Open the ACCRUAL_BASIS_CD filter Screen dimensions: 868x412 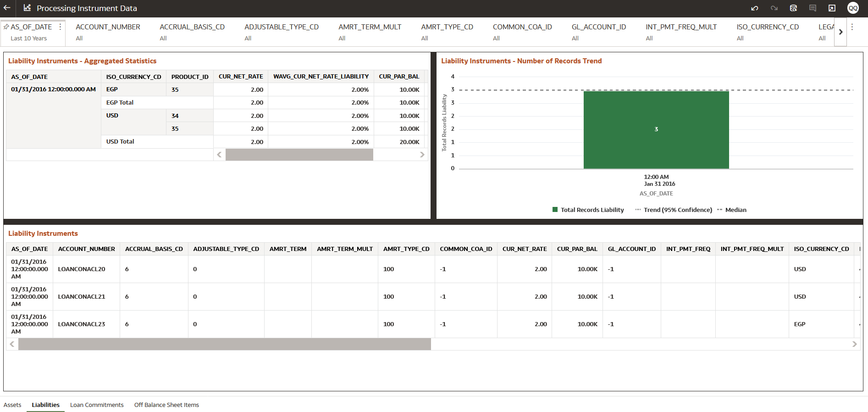pos(192,33)
